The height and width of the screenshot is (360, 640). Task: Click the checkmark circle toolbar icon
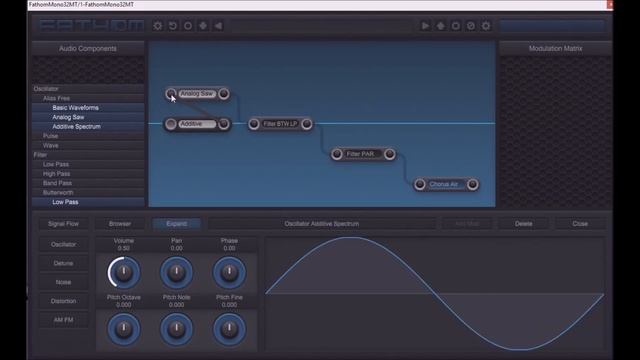click(x=471, y=26)
